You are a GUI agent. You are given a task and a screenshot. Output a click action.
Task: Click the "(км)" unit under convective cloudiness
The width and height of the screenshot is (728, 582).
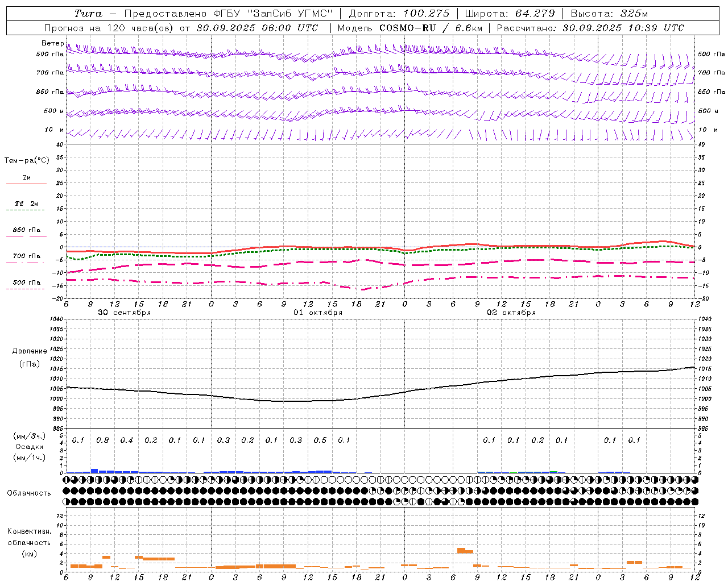[29, 554]
